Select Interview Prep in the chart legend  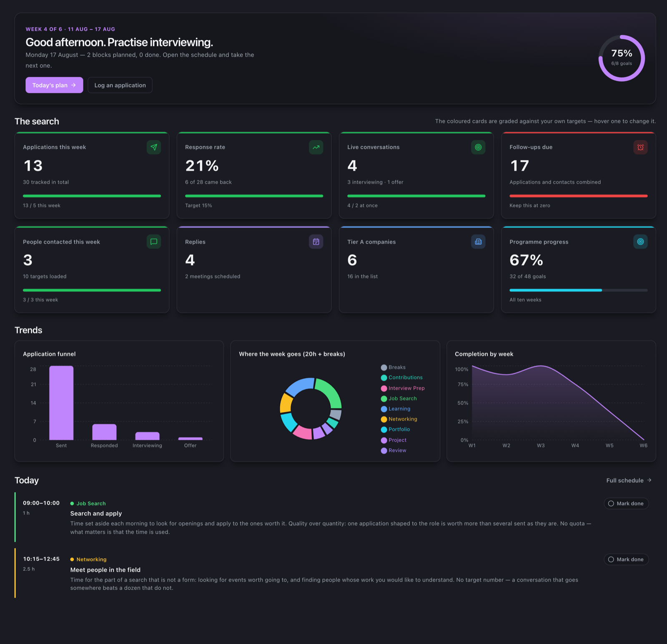(403, 388)
